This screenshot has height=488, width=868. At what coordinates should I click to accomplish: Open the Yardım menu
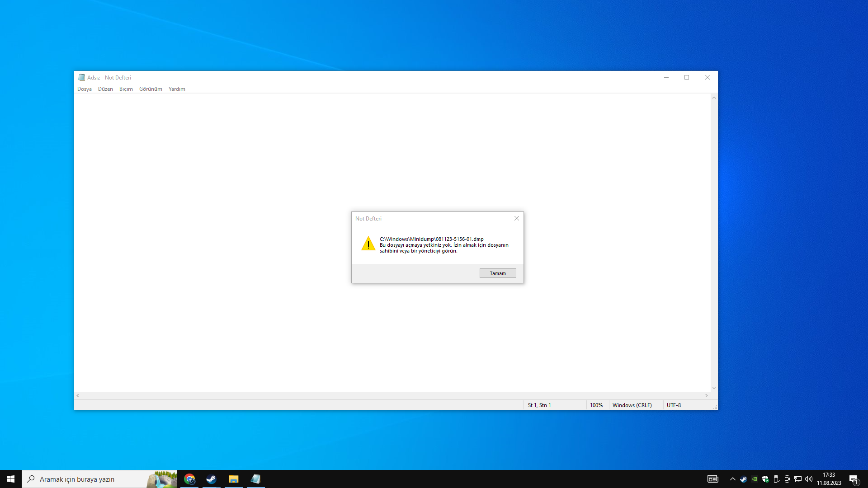click(177, 89)
